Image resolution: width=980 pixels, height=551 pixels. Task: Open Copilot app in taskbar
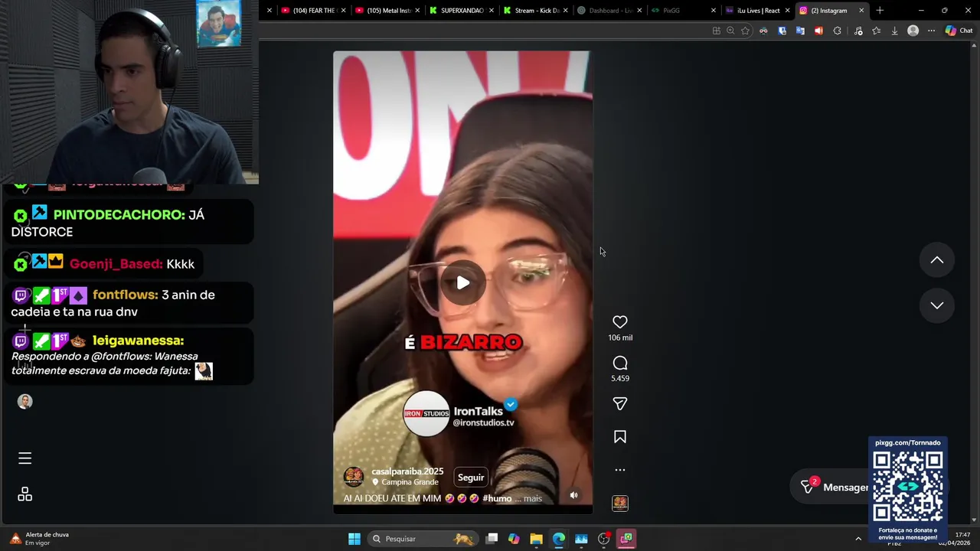(x=514, y=539)
